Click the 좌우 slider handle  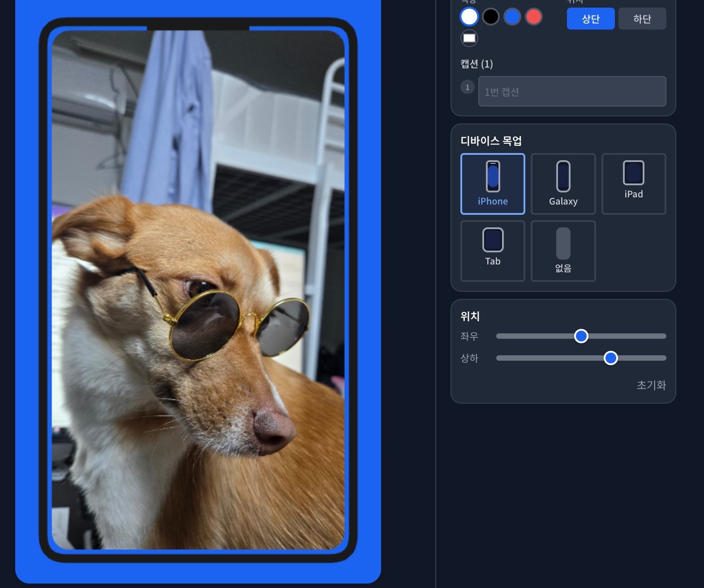581,336
